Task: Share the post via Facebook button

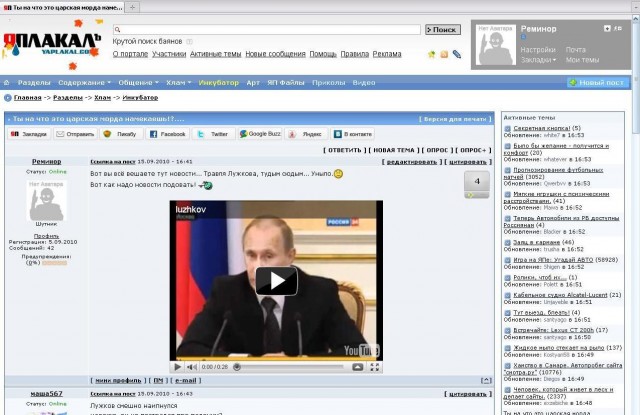Action: (167, 134)
